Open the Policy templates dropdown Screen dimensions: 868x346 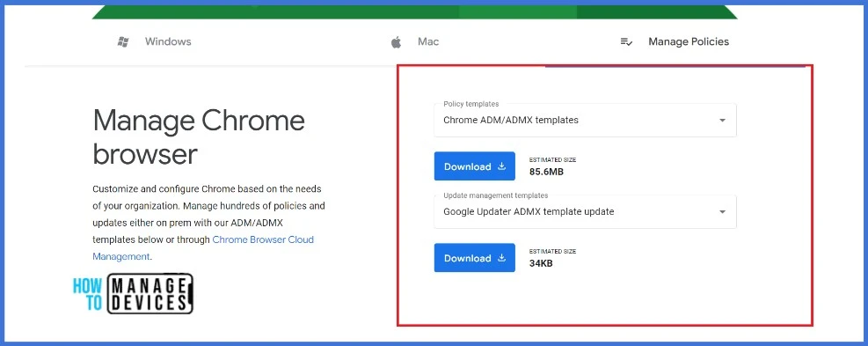[x=585, y=120]
